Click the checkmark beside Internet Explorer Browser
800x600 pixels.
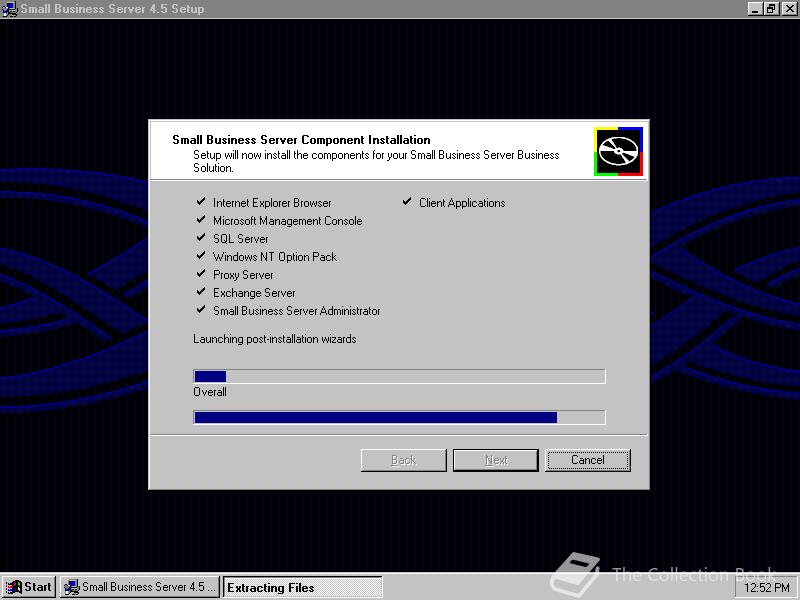[x=201, y=202]
